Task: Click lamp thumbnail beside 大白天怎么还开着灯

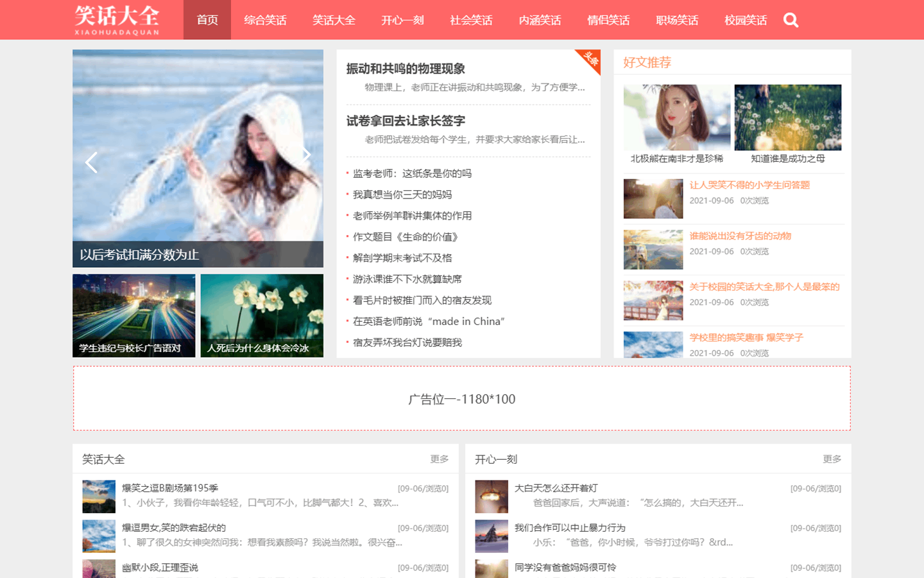Action: (x=492, y=496)
